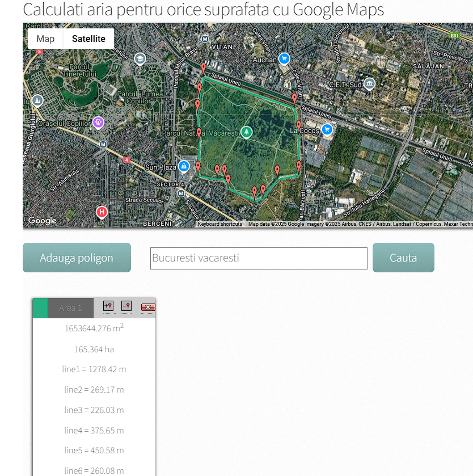Click the Google logo on the map
The width and height of the screenshot is (473, 476).
tap(42, 221)
